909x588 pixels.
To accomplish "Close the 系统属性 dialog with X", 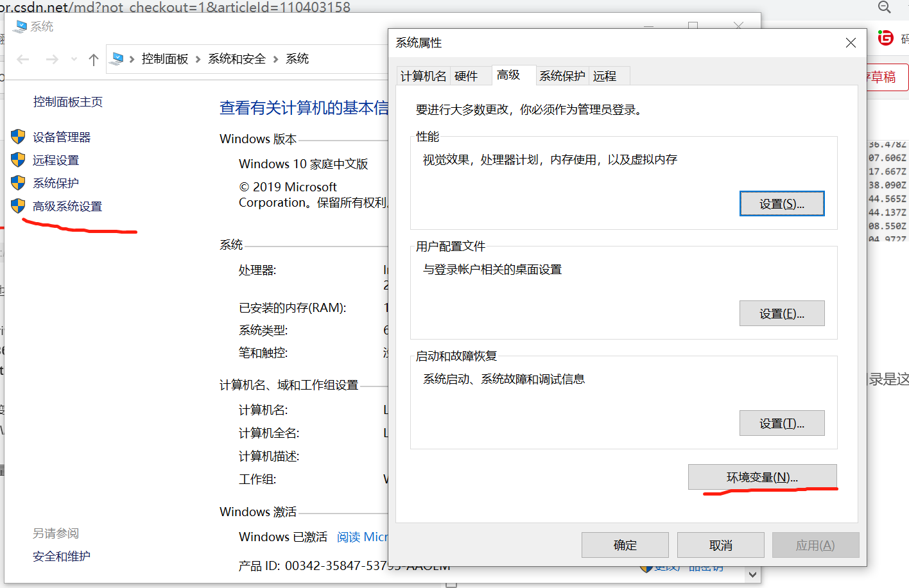I will tap(851, 43).
